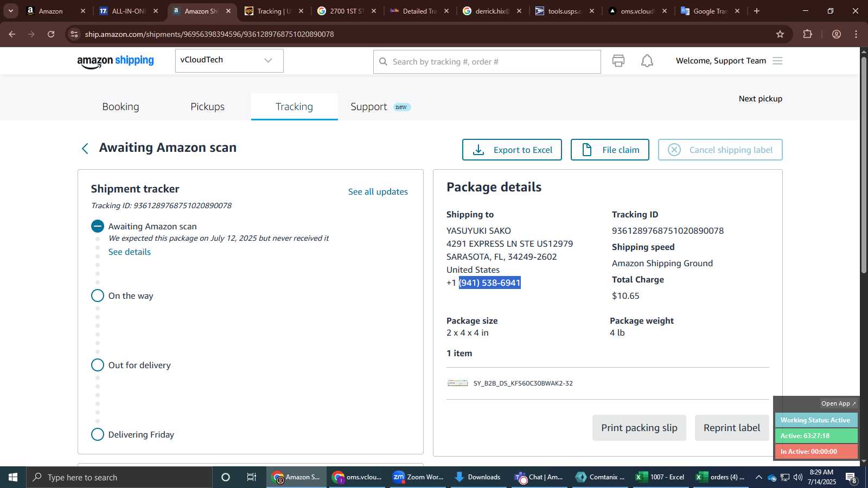The height and width of the screenshot is (488, 868).
Task: Click SKU text SY_B2B_DS_KF560C30BWAK2-32
Action: pos(523,383)
